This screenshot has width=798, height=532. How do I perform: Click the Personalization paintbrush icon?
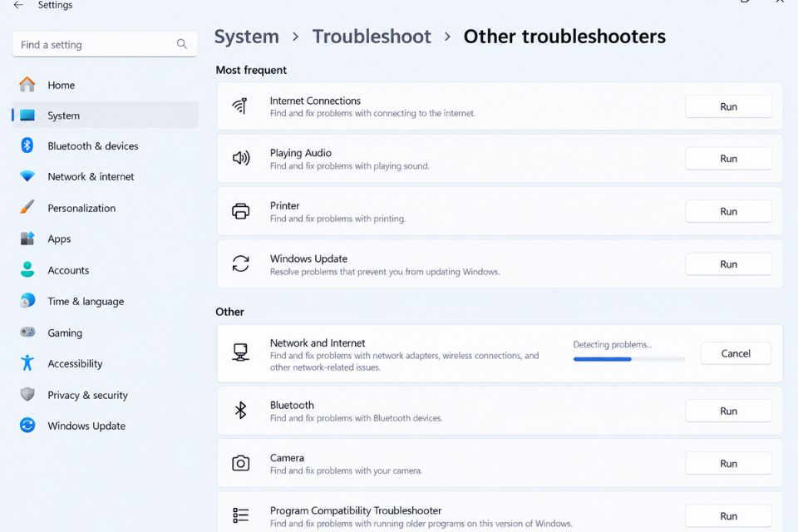click(27, 207)
